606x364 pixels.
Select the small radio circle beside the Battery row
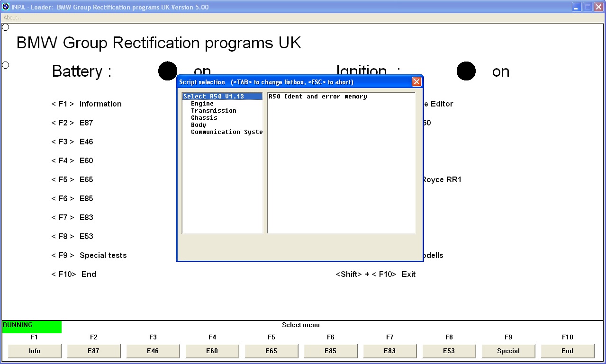(x=6, y=65)
